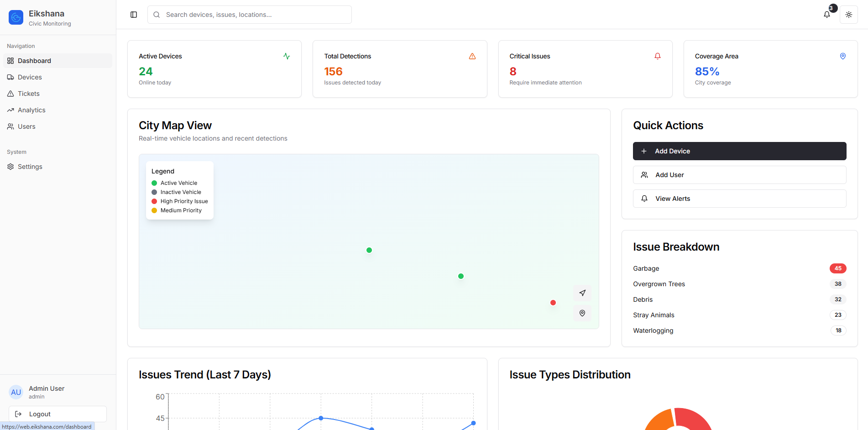
Task: Click the AU admin avatar
Action: pyautogui.click(x=16, y=392)
